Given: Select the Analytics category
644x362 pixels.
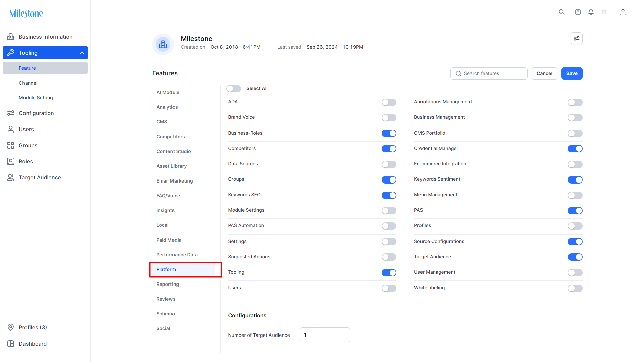Looking at the screenshot, I should point(167,107).
